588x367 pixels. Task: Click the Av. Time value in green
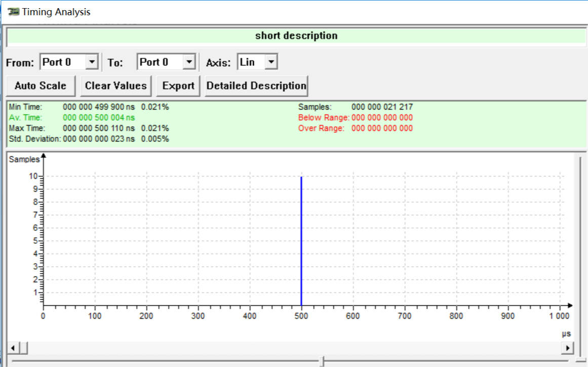tap(99, 118)
